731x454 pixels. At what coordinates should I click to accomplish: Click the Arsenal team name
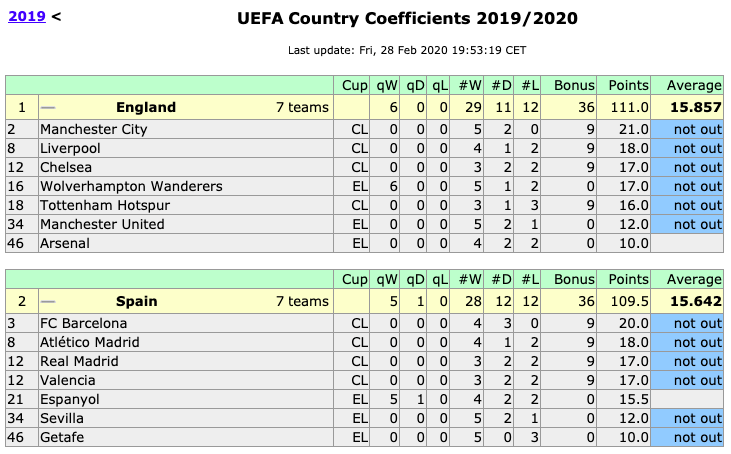[65, 243]
